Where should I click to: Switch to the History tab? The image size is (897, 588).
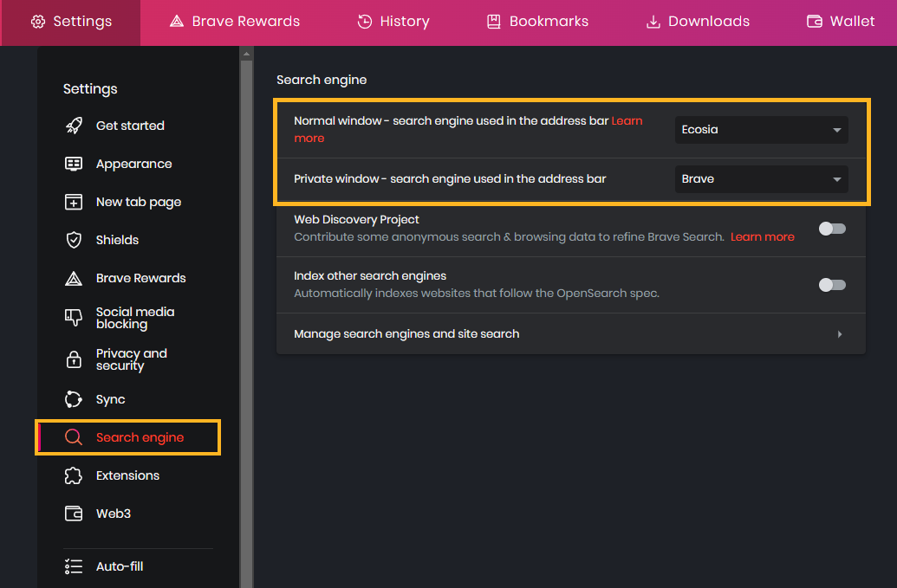pyautogui.click(x=393, y=22)
